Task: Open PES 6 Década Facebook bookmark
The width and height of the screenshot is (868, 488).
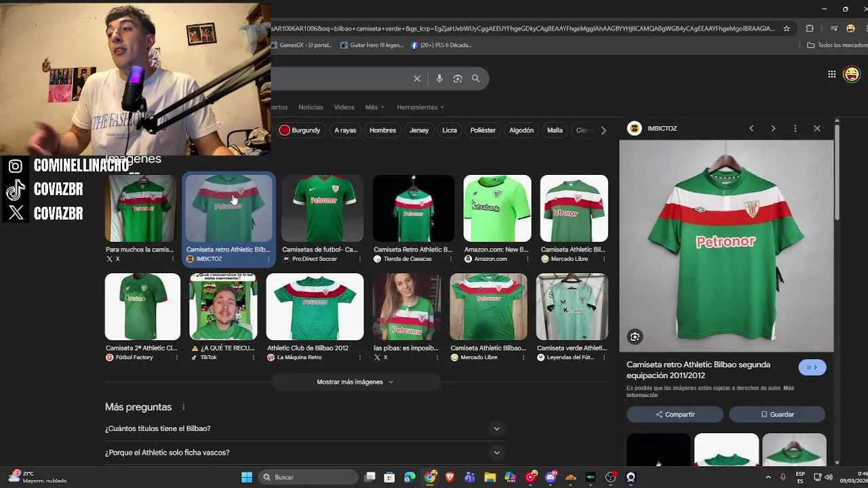Action: [x=441, y=45]
